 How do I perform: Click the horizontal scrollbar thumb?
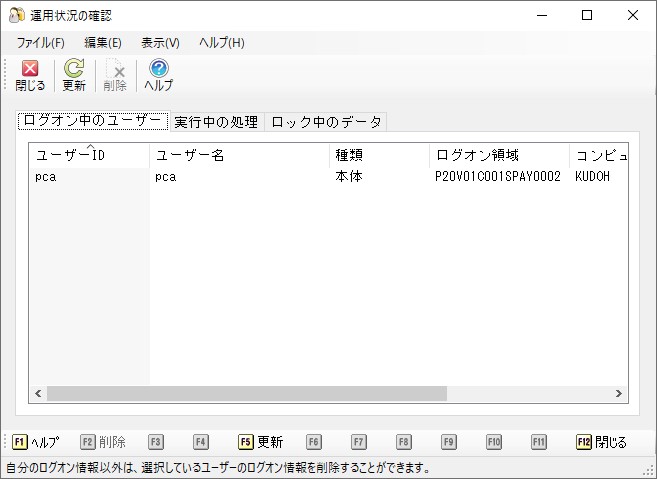247,394
